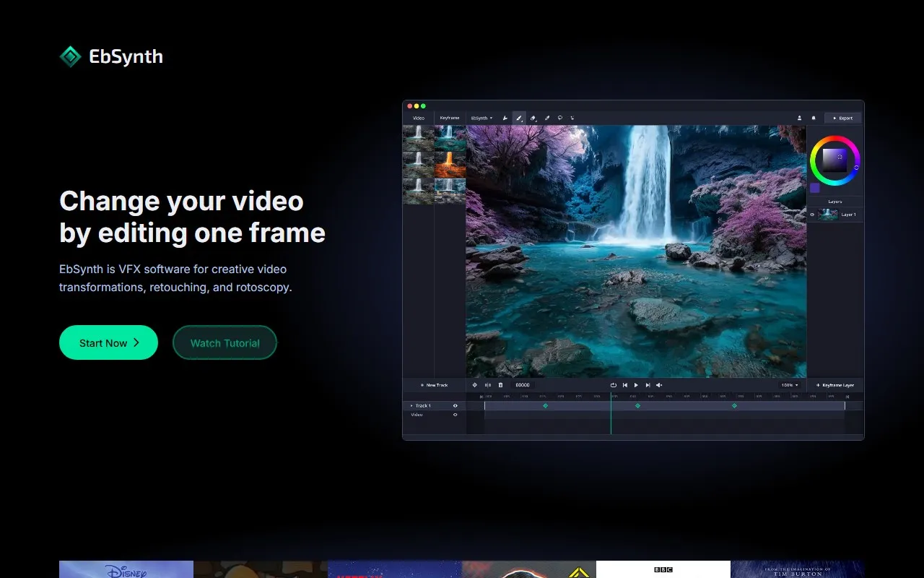The image size is (924, 578).
Task: Toggle the loop playback icon
Action: [613, 385]
